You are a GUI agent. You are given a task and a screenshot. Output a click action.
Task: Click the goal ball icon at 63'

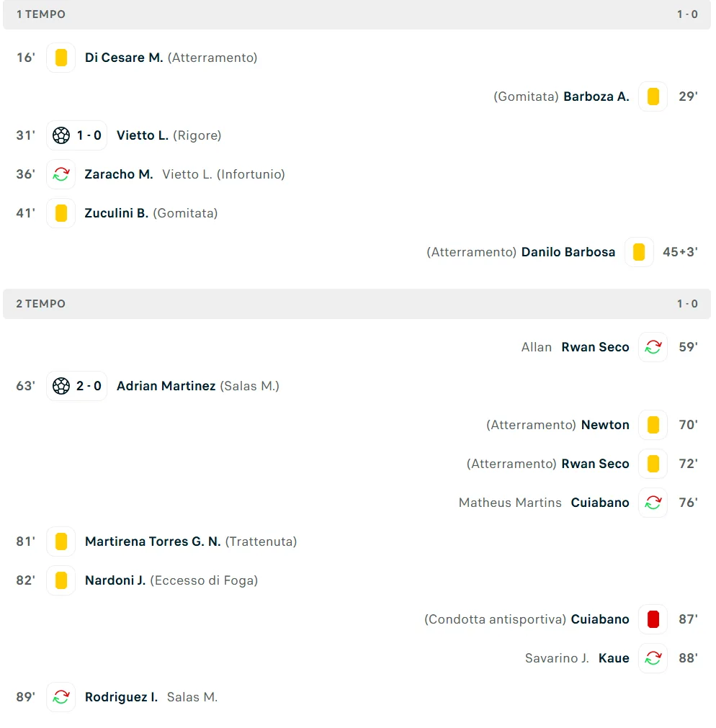[61, 386]
